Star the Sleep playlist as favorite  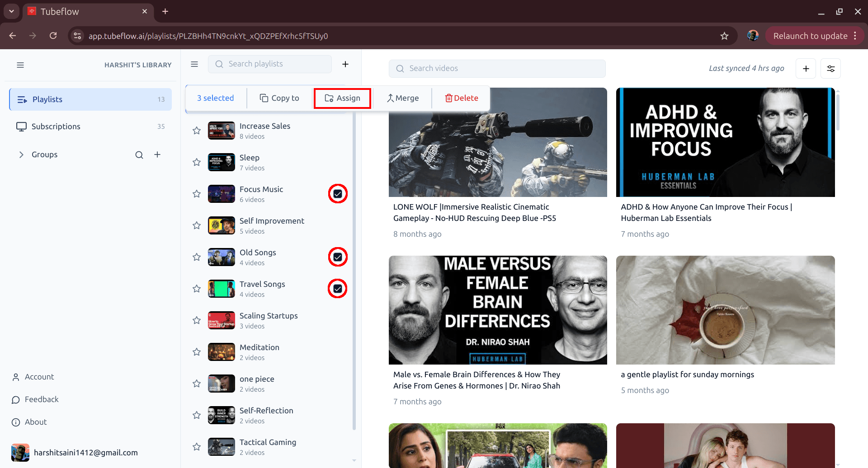pyautogui.click(x=197, y=162)
